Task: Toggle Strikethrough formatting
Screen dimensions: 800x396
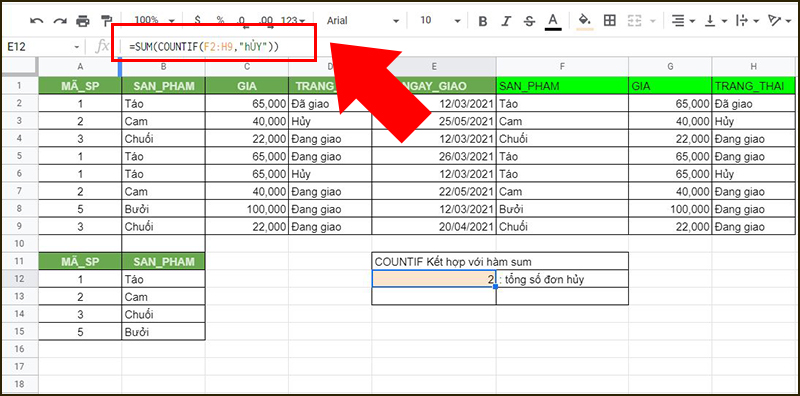Action: point(530,21)
